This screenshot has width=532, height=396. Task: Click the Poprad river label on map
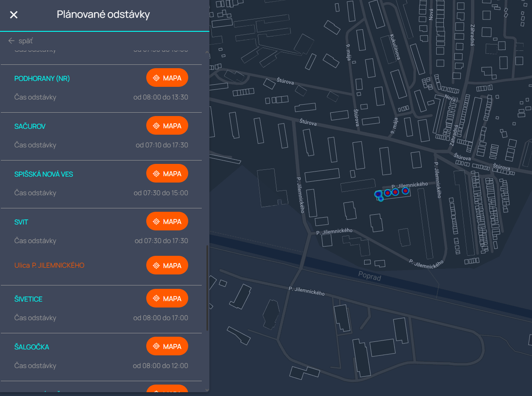[x=370, y=278]
